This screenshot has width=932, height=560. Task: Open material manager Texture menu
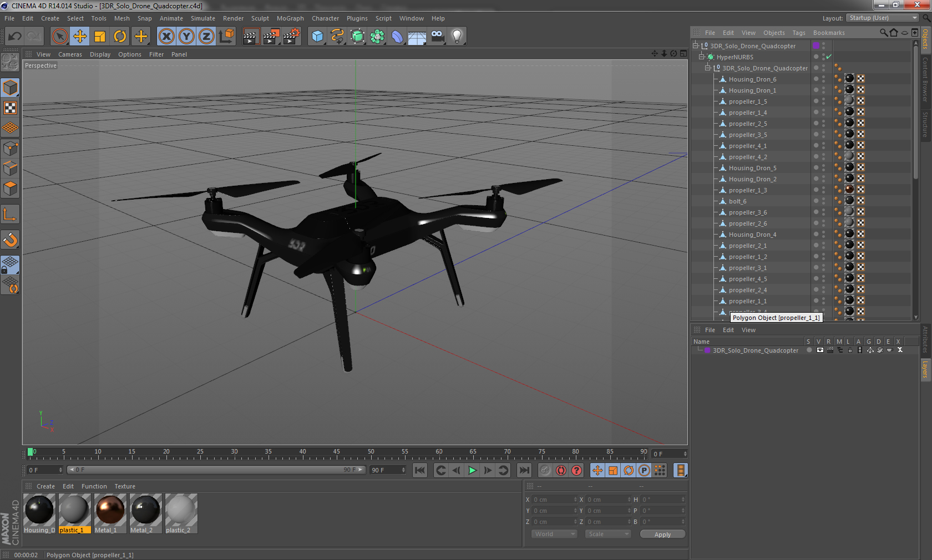(x=125, y=486)
